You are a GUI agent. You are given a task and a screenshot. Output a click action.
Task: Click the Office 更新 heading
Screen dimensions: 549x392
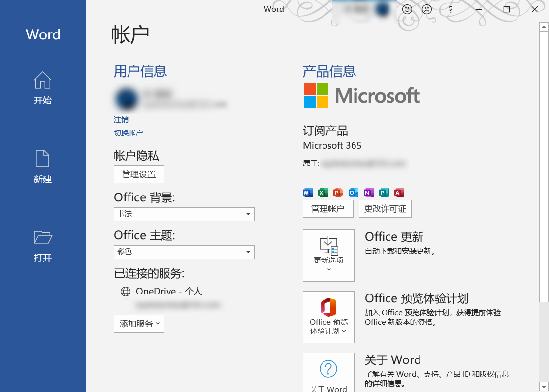(394, 237)
